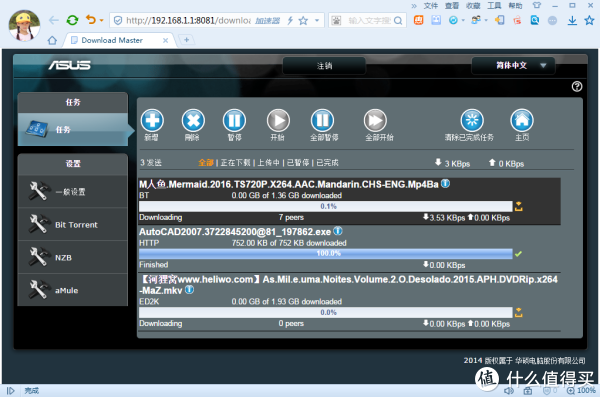This screenshot has height=397, width=600.
Task: Open 一般设置 general settings
Action: 73,191
